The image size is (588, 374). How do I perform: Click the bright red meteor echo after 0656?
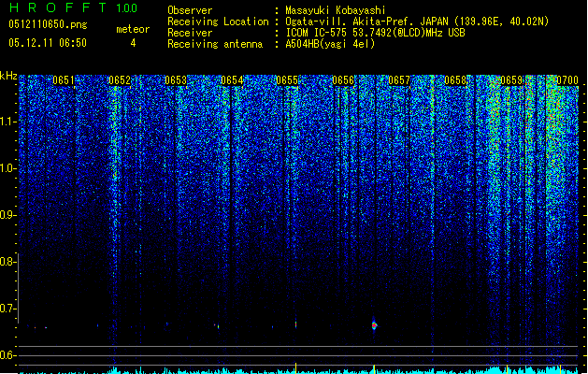(x=374, y=325)
